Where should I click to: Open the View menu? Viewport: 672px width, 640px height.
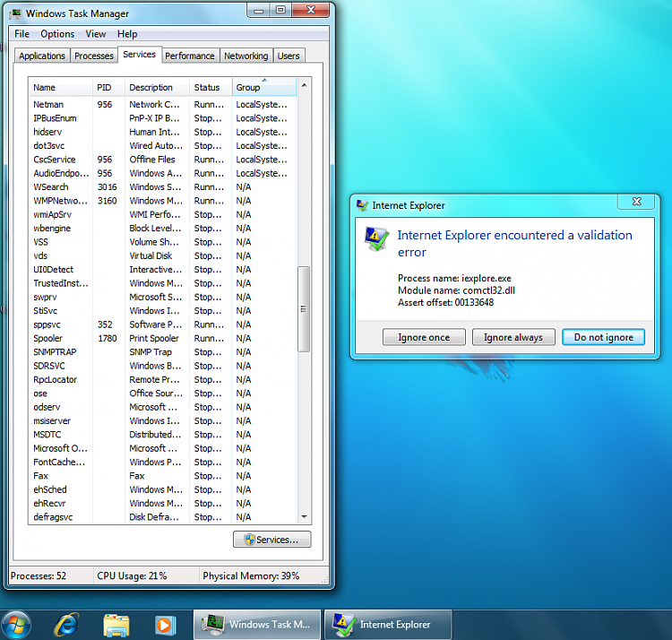point(96,34)
